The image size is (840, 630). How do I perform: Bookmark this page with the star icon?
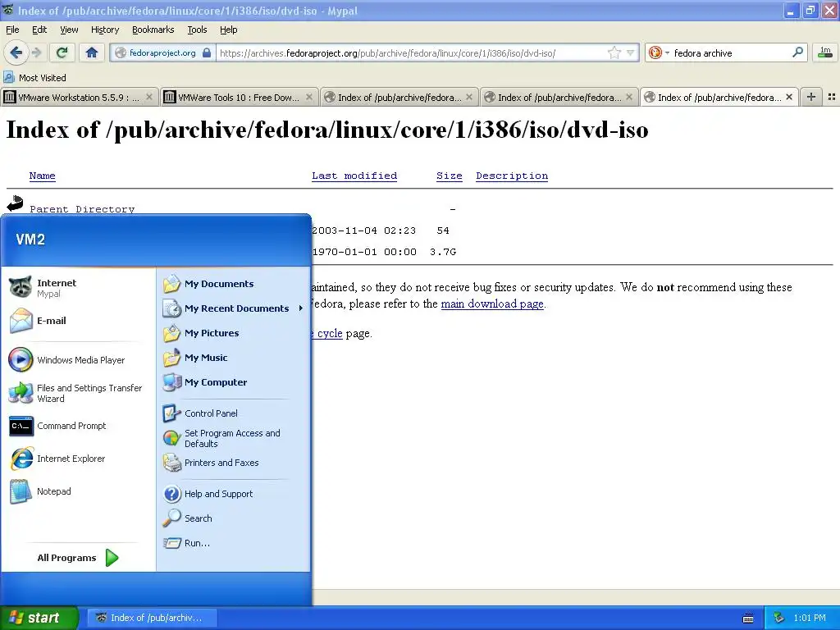pyautogui.click(x=614, y=52)
